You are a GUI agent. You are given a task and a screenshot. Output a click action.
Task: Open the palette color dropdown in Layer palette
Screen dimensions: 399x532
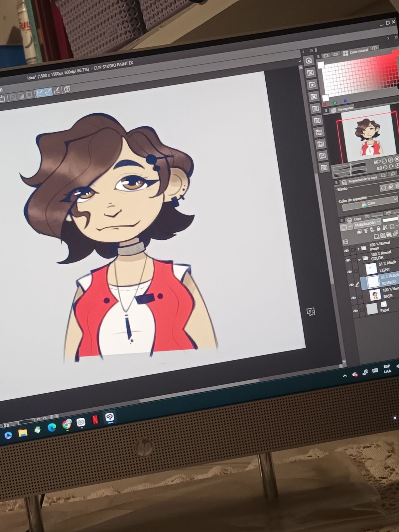pyautogui.click(x=346, y=227)
